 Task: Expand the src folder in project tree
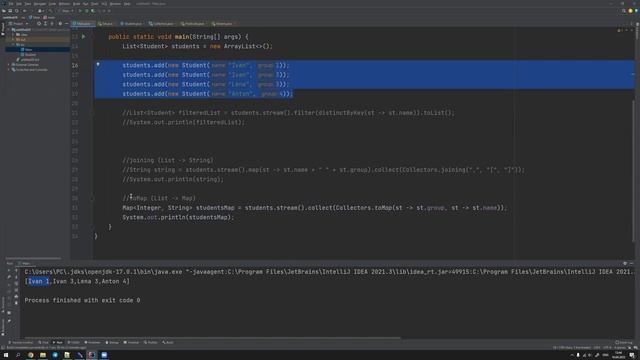point(13,44)
